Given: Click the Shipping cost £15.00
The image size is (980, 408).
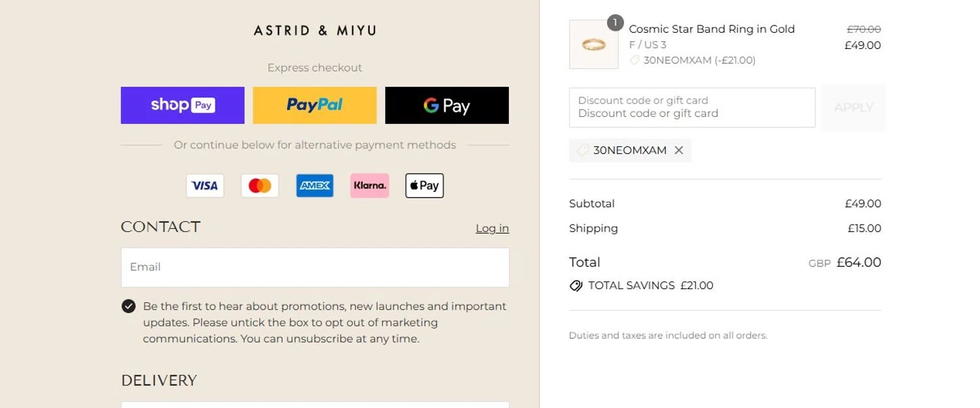Looking at the screenshot, I should [864, 228].
